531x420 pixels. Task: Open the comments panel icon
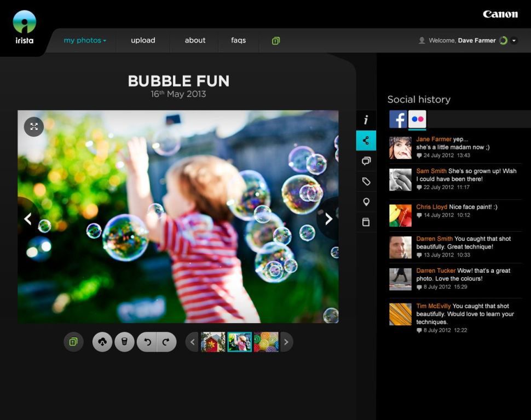click(x=366, y=161)
